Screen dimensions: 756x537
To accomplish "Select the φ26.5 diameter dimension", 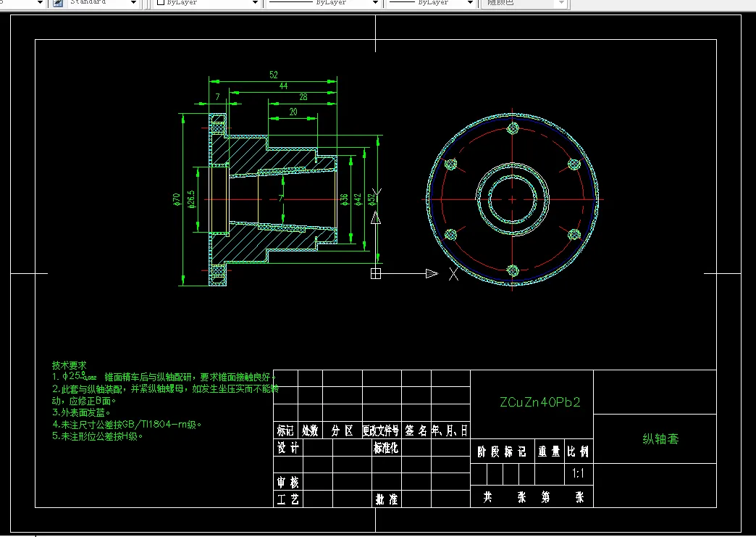I will 191,199.
